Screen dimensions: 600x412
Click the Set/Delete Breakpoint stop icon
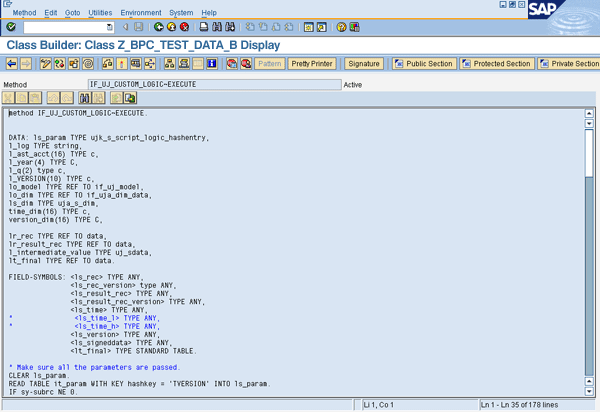pyautogui.click(x=232, y=64)
